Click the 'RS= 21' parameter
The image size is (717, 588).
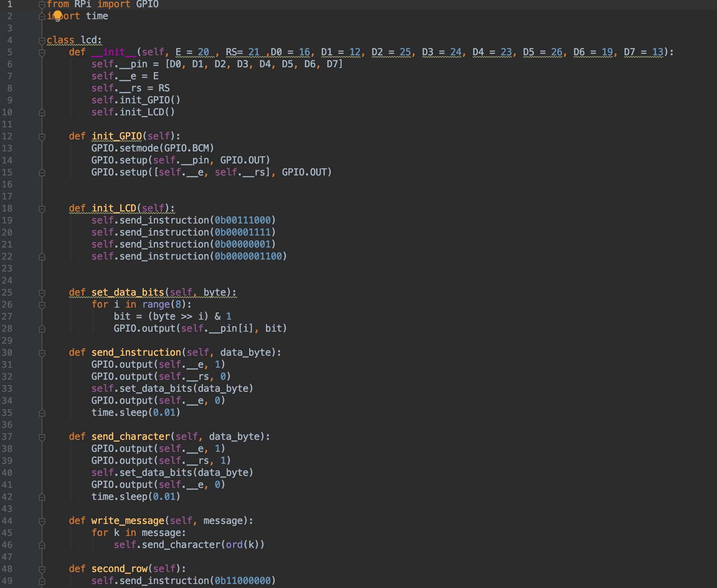pos(243,52)
